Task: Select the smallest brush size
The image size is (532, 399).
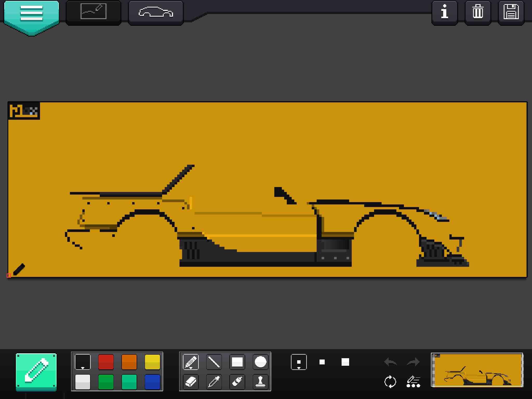Action: [299, 362]
